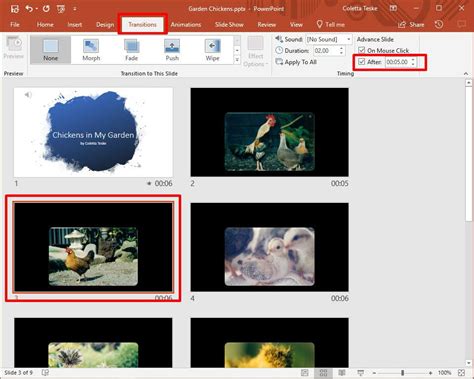Decrease After time with down arrow
The width and height of the screenshot is (474, 379).
[413, 64]
